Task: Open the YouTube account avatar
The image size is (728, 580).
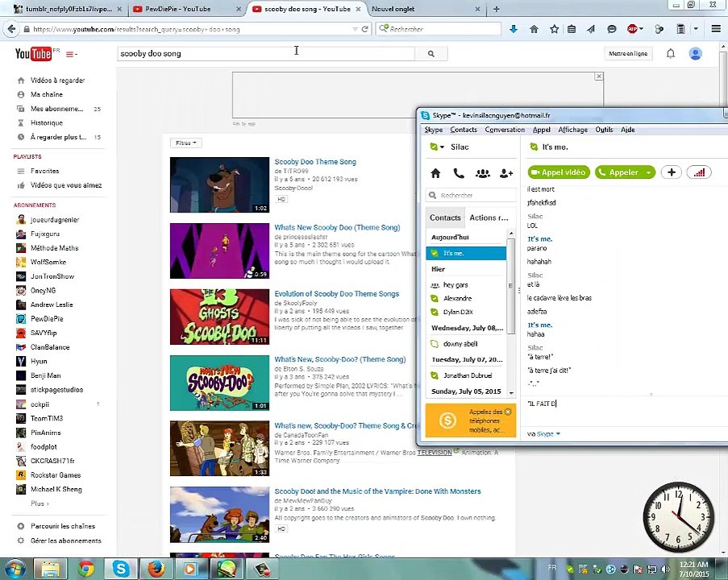Action: click(x=695, y=54)
